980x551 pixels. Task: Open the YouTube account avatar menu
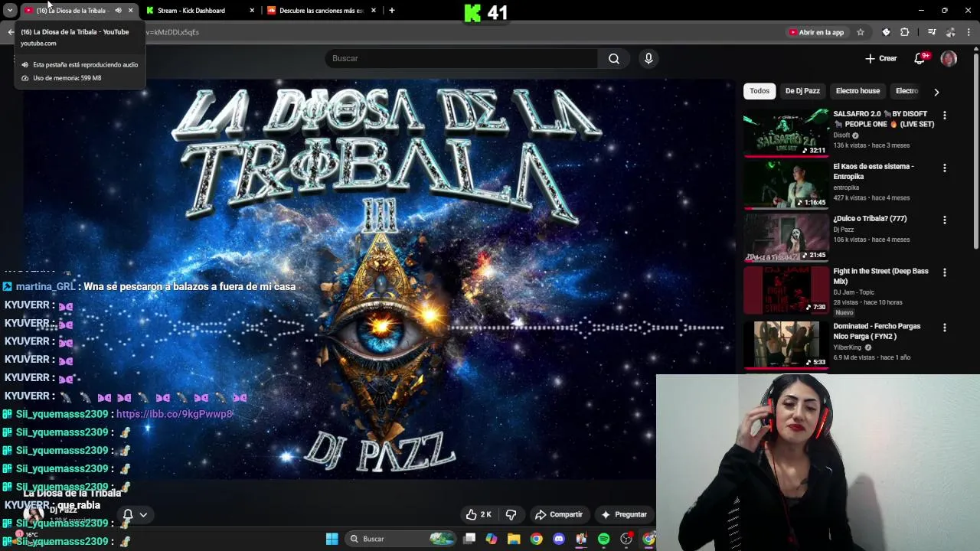tap(949, 58)
